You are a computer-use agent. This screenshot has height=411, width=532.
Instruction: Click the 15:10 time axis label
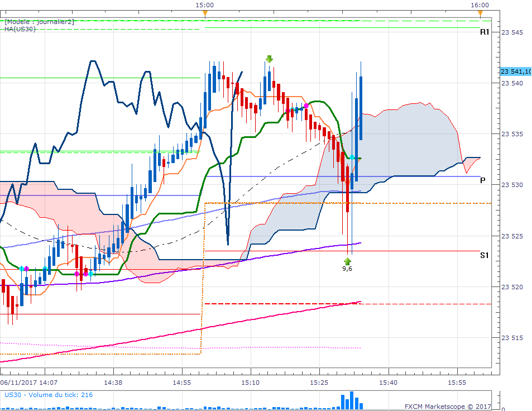coord(251,383)
